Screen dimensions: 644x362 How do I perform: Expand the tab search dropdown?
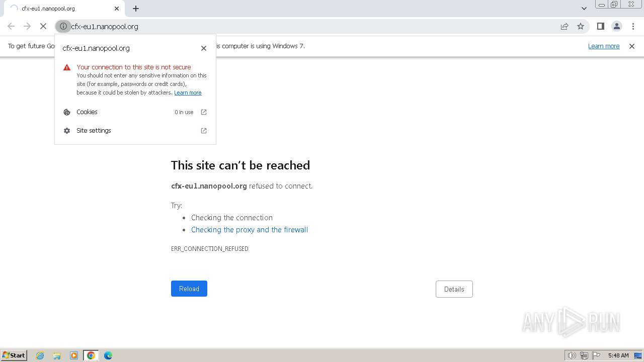pyautogui.click(x=584, y=9)
